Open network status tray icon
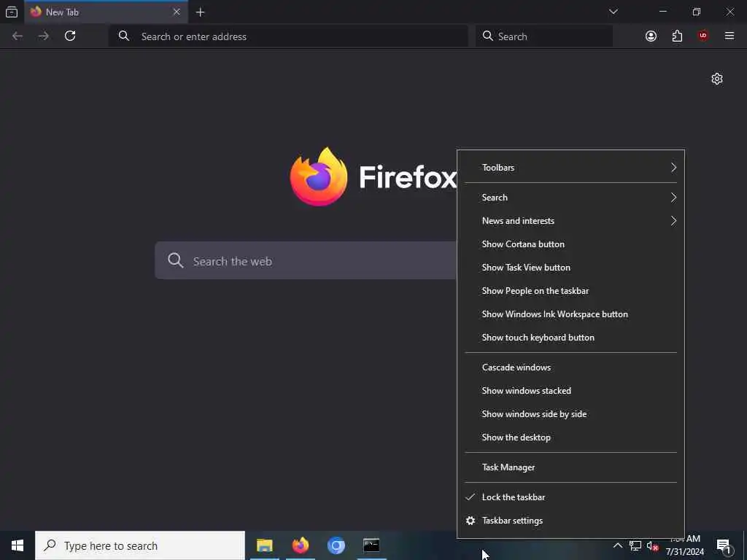This screenshot has width=747, height=560. click(635, 545)
